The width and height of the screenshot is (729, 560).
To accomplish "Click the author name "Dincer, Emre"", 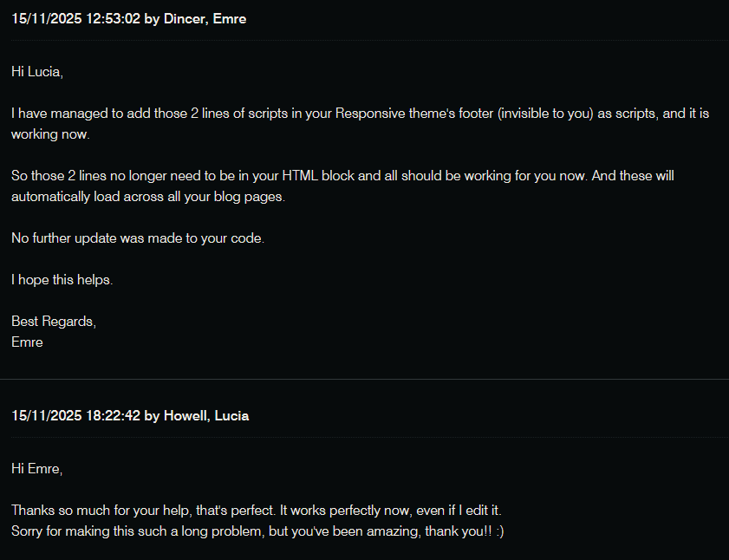I will pyautogui.click(x=205, y=19).
